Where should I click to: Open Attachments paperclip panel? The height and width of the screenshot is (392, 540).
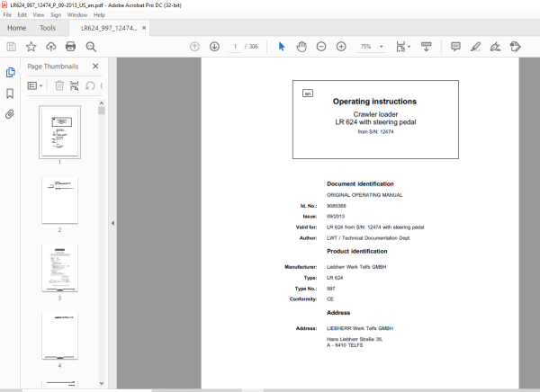coord(10,114)
